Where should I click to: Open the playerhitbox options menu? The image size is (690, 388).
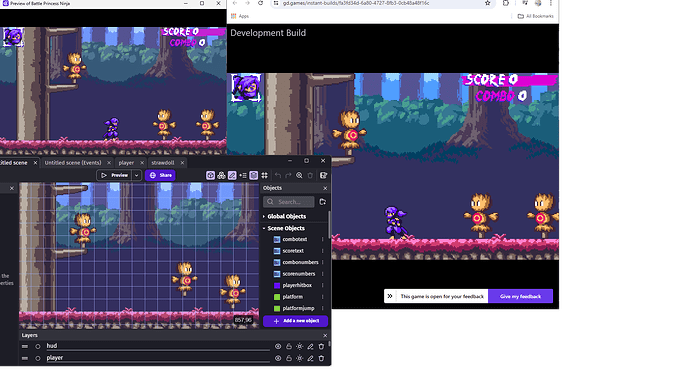323,285
